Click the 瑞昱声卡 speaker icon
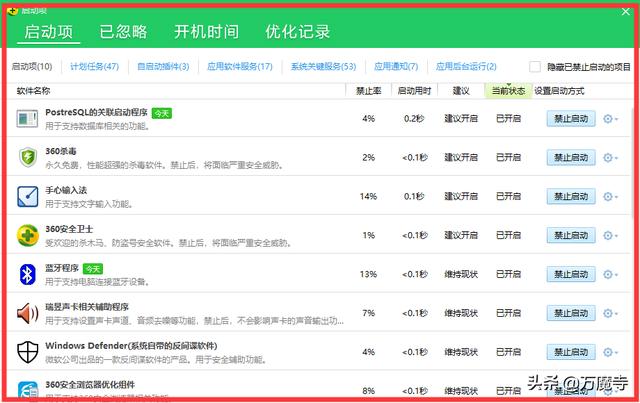Screen dimensions: 640x403 (x=27, y=314)
